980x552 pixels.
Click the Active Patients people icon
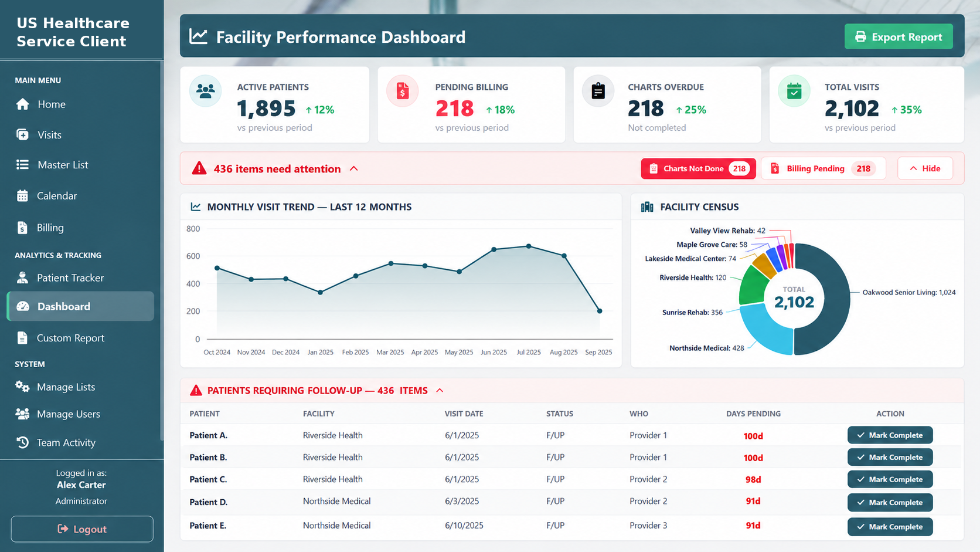pos(206,91)
